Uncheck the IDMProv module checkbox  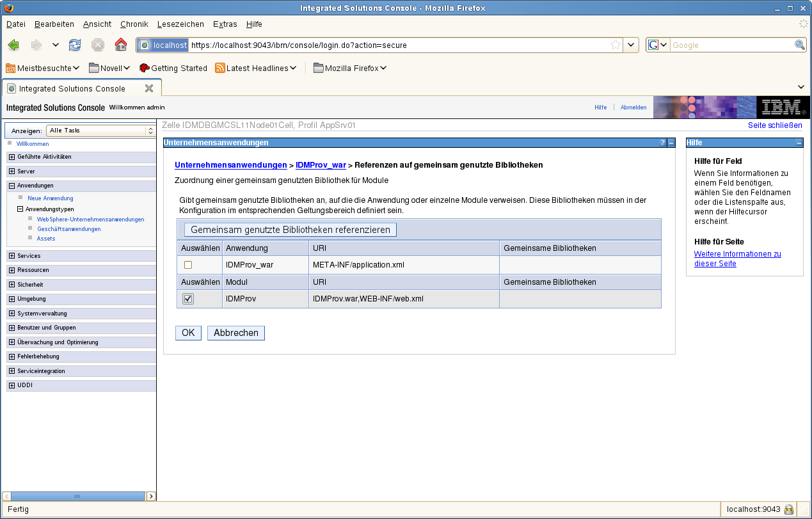(x=188, y=299)
